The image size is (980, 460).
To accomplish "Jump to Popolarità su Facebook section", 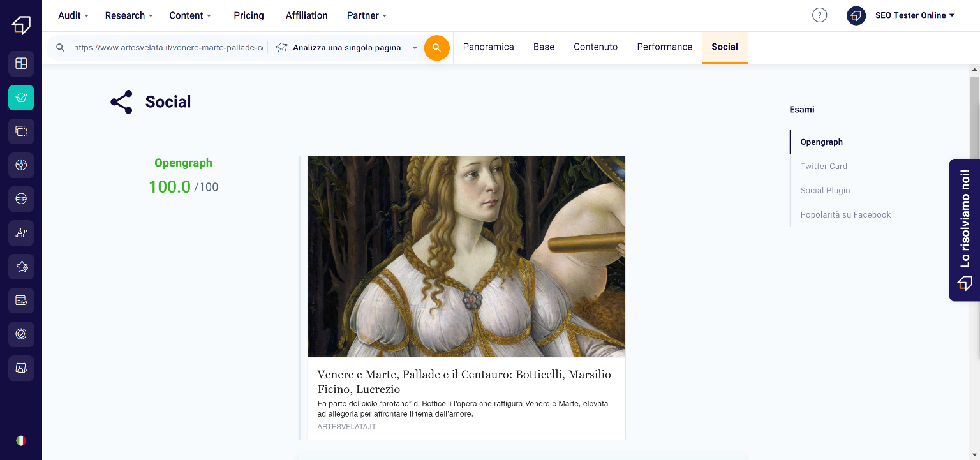I will (845, 215).
